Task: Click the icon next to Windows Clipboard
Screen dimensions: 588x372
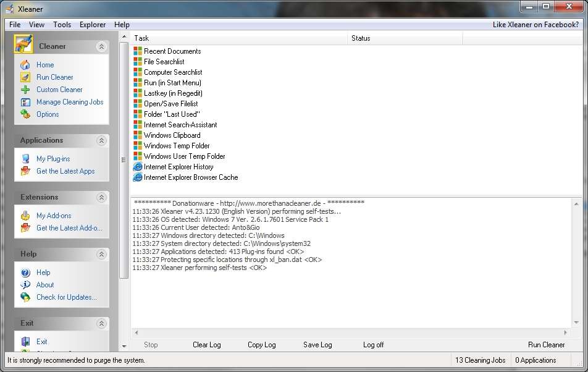Action: tap(138, 135)
